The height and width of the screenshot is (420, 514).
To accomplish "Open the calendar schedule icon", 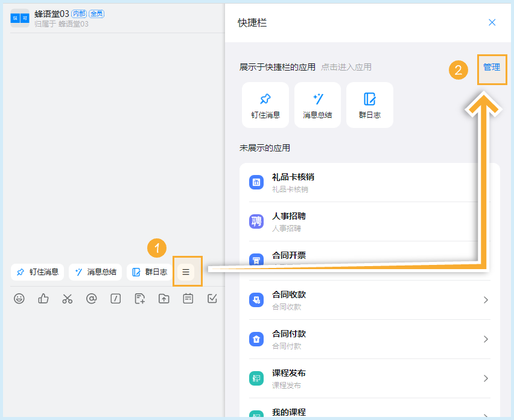I will (188, 298).
